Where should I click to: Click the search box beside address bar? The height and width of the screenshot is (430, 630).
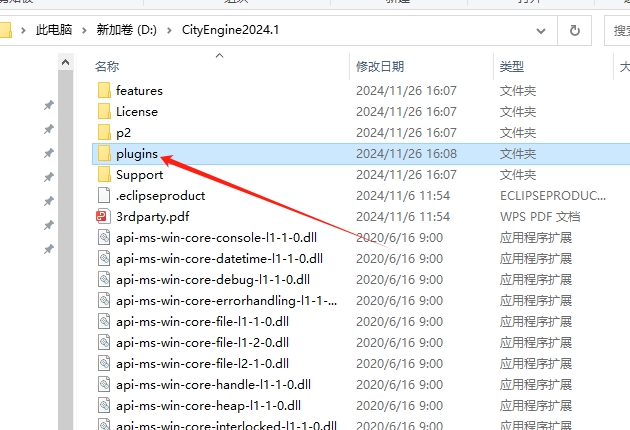pyautogui.click(x=617, y=31)
